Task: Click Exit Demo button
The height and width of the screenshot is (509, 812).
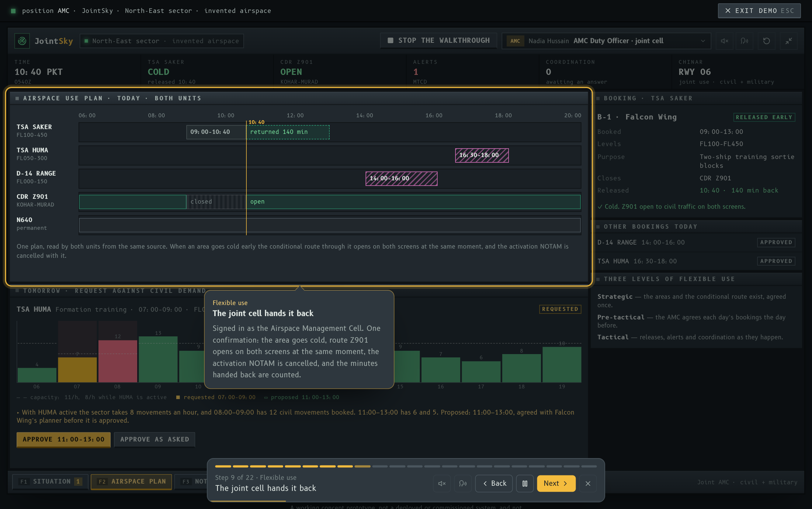Action: pyautogui.click(x=759, y=11)
